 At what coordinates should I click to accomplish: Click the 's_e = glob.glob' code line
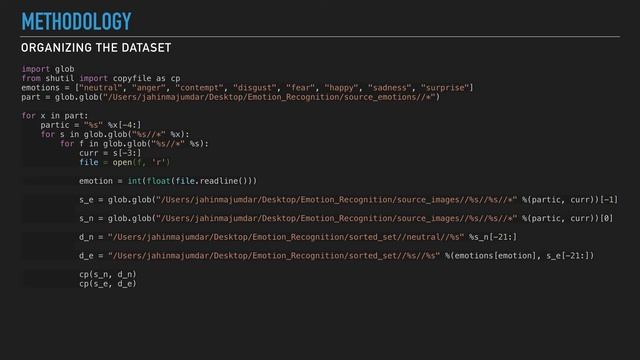(348, 200)
